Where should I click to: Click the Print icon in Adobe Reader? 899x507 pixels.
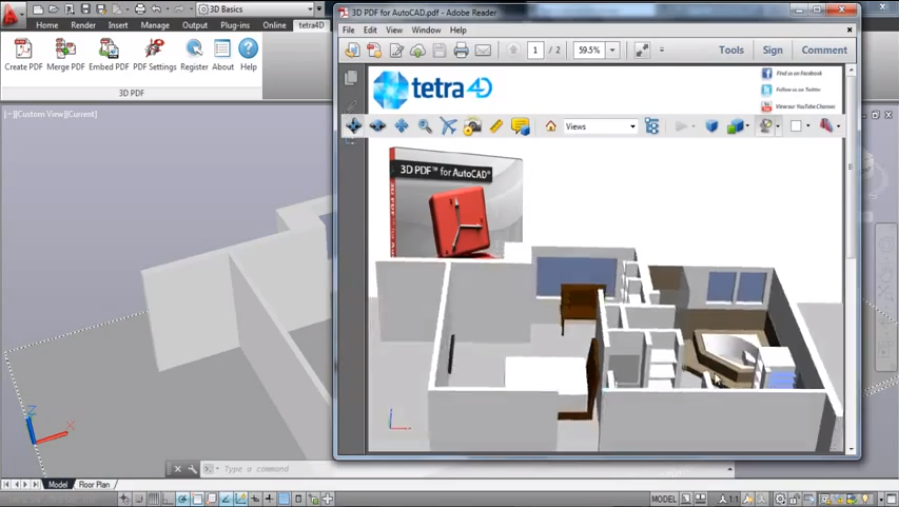pyautogui.click(x=461, y=50)
